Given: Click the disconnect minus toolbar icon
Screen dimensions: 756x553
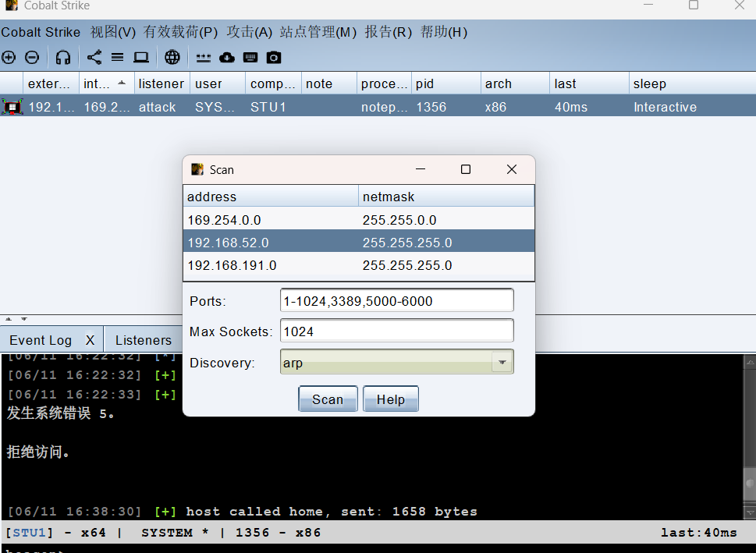Looking at the screenshot, I should coord(32,58).
